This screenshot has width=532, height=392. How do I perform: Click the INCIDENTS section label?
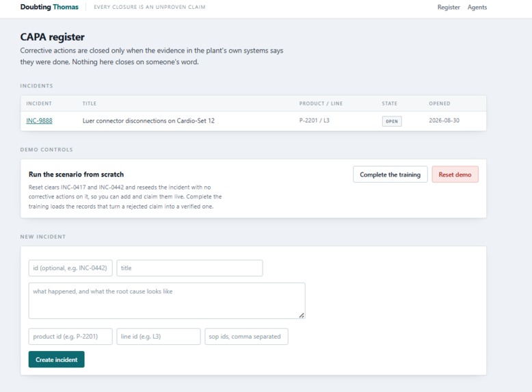pyautogui.click(x=37, y=86)
